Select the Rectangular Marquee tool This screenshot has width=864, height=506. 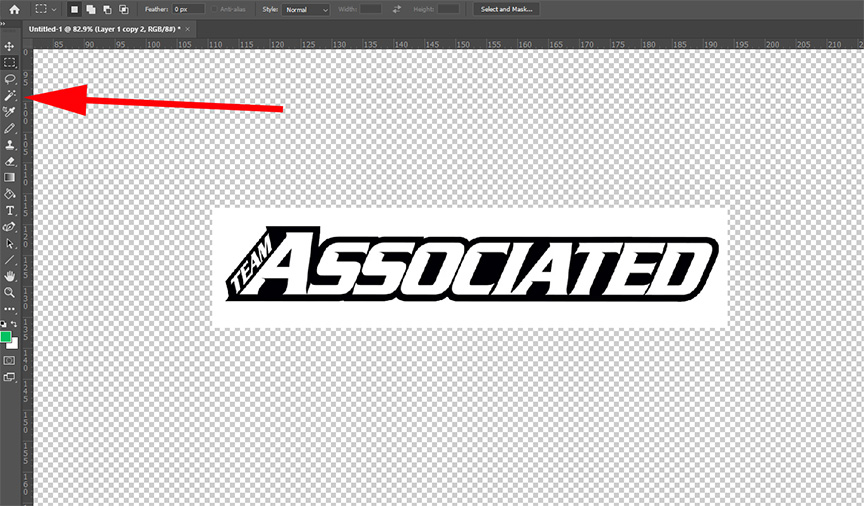pyautogui.click(x=9, y=62)
